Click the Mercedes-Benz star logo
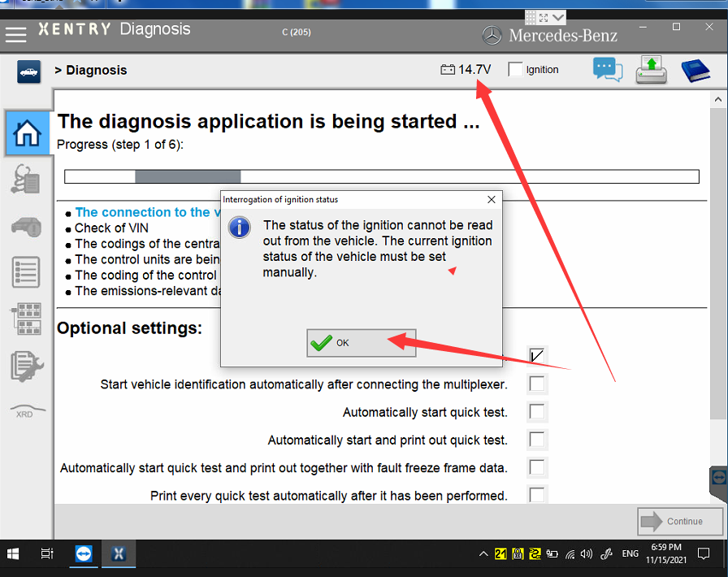The width and height of the screenshot is (728, 577). point(492,35)
